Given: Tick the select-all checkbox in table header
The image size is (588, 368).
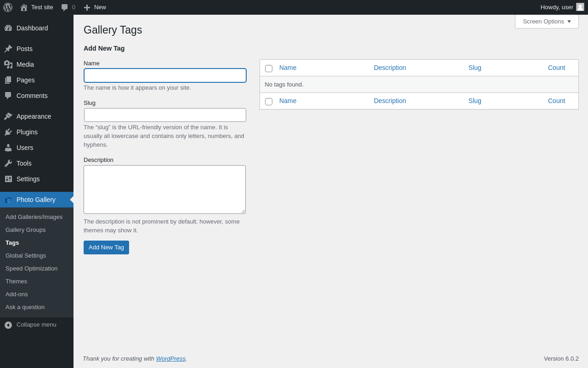Looking at the screenshot, I should point(269,69).
